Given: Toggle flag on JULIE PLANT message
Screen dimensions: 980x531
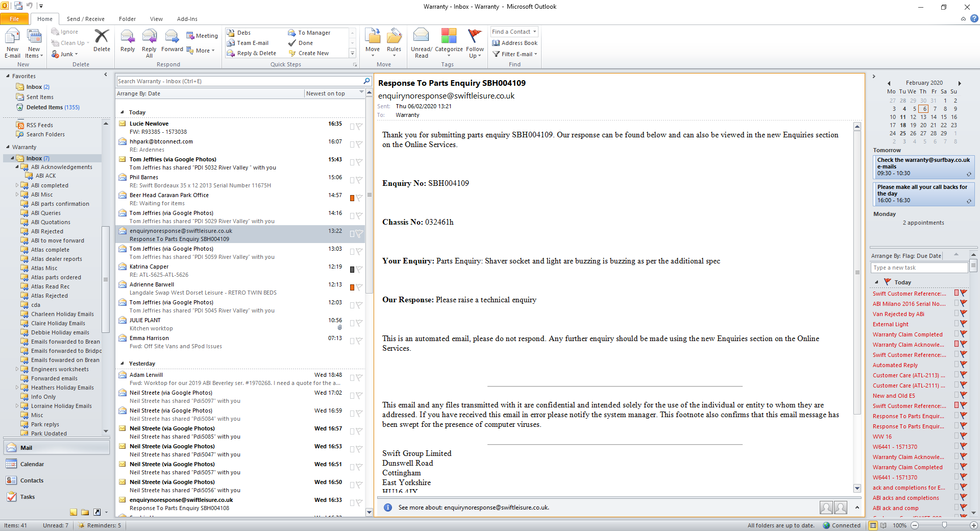Looking at the screenshot, I should 359,323.
